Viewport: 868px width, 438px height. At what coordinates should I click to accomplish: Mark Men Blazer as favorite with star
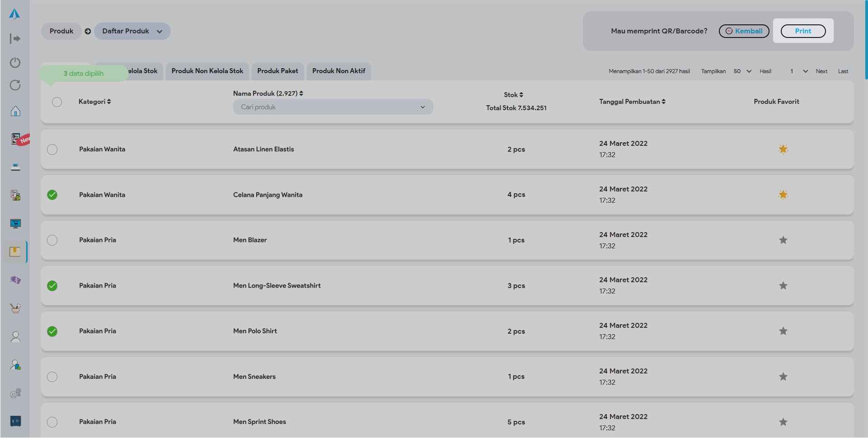click(x=783, y=240)
